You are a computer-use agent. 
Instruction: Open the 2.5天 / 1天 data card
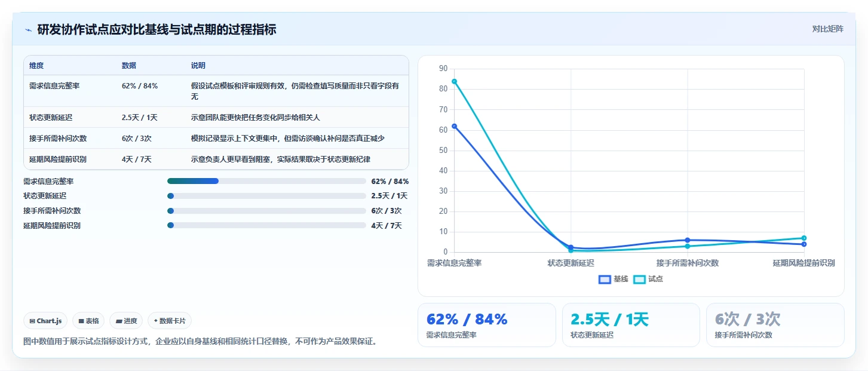coord(631,325)
